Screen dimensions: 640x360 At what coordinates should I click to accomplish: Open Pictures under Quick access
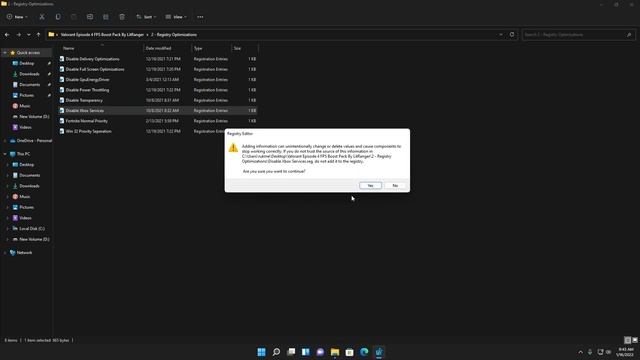click(x=27, y=95)
